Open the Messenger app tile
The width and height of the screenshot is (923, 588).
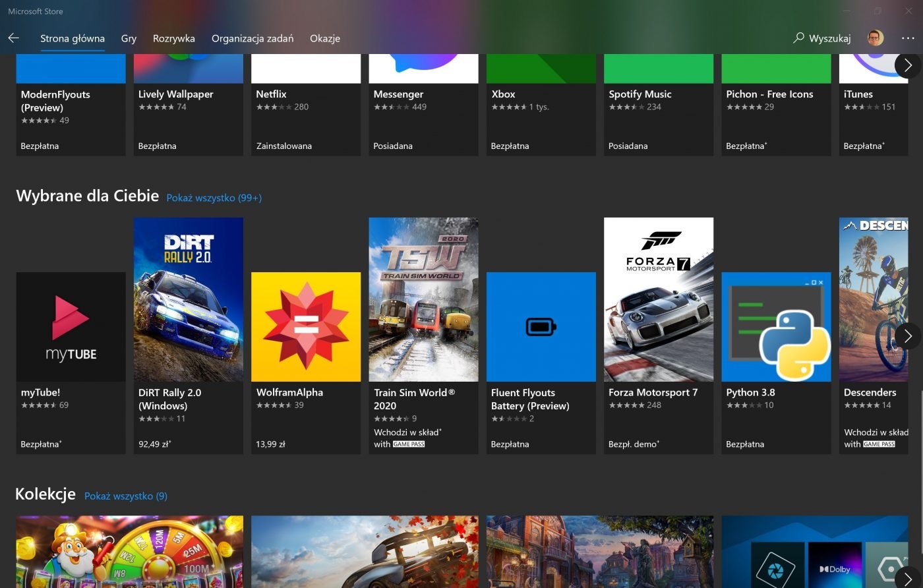point(423,105)
